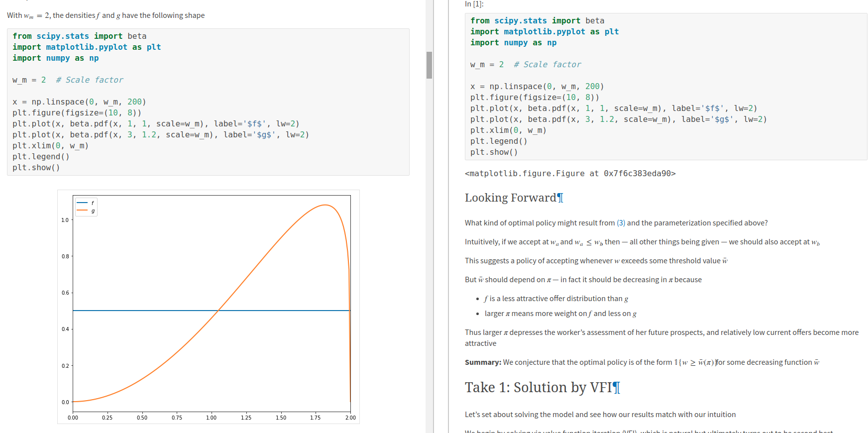Click the blue f line swatch in the legend
This screenshot has width=868, height=433.
(82, 203)
